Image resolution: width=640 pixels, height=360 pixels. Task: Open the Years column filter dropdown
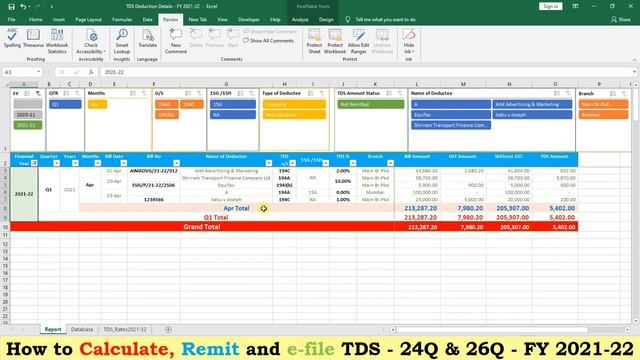pos(75,163)
